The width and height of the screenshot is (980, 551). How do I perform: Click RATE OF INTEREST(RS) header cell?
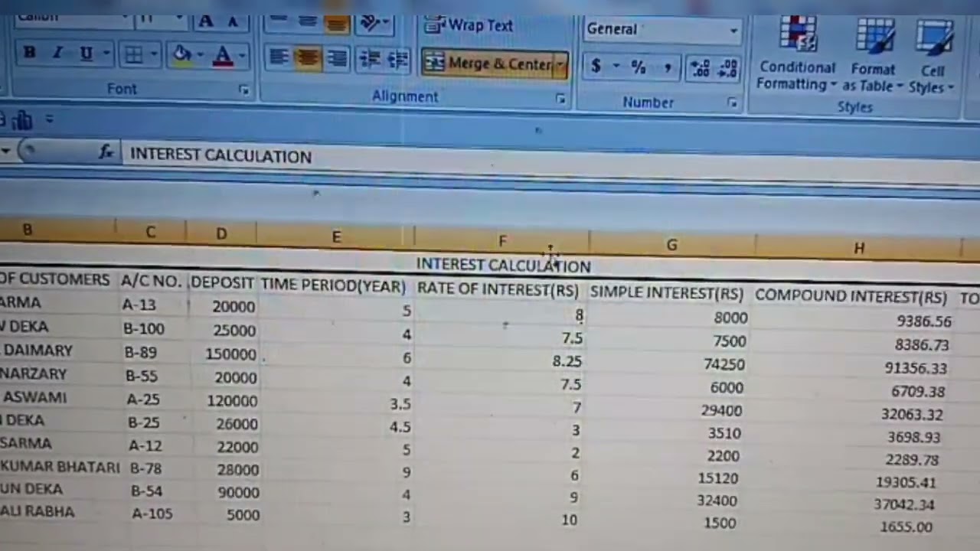(x=498, y=289)
